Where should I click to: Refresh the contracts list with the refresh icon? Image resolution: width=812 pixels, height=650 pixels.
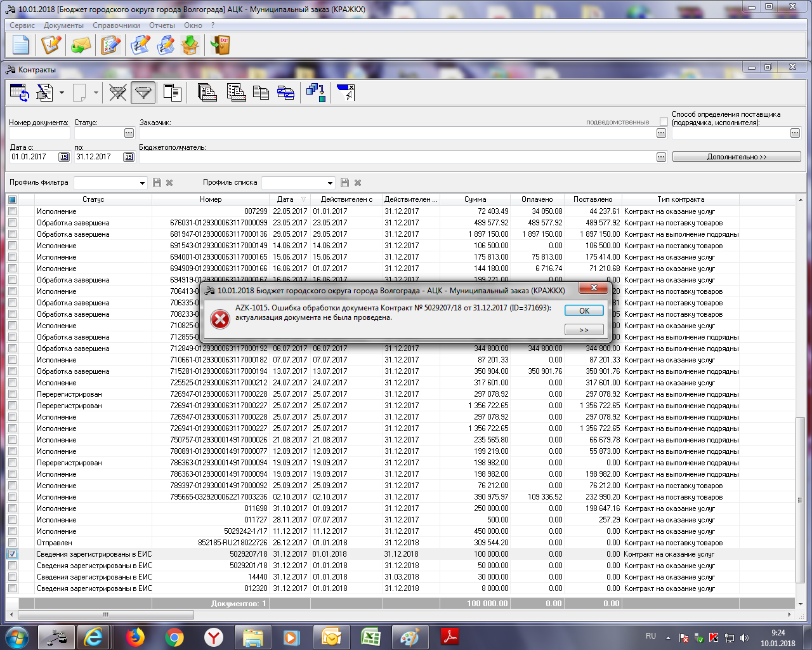20,93
